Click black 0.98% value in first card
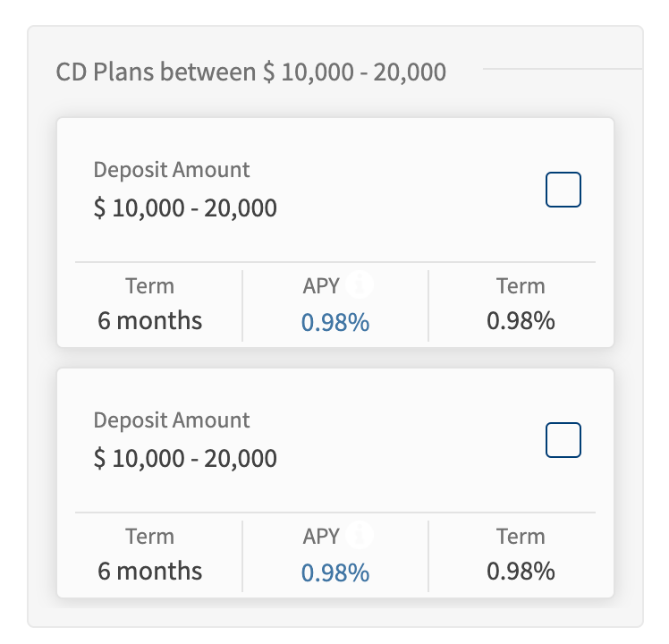Viewport: 669px width, 644px height. coord(521,320)
